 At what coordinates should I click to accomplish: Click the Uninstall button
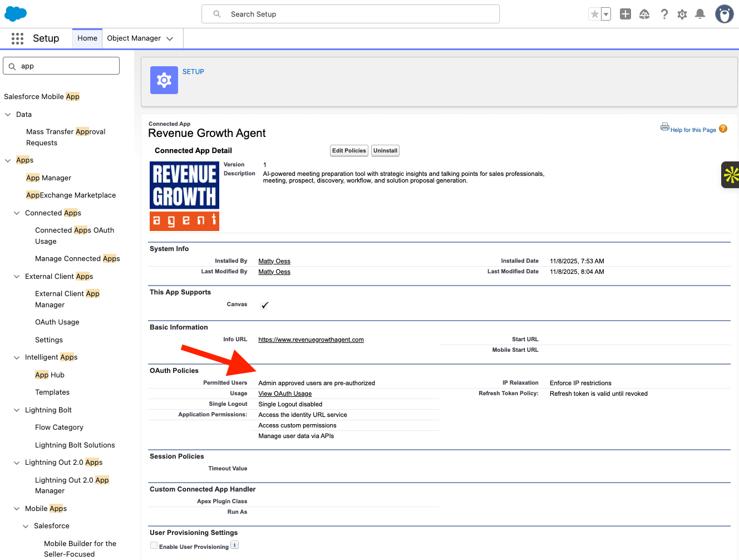385,150
